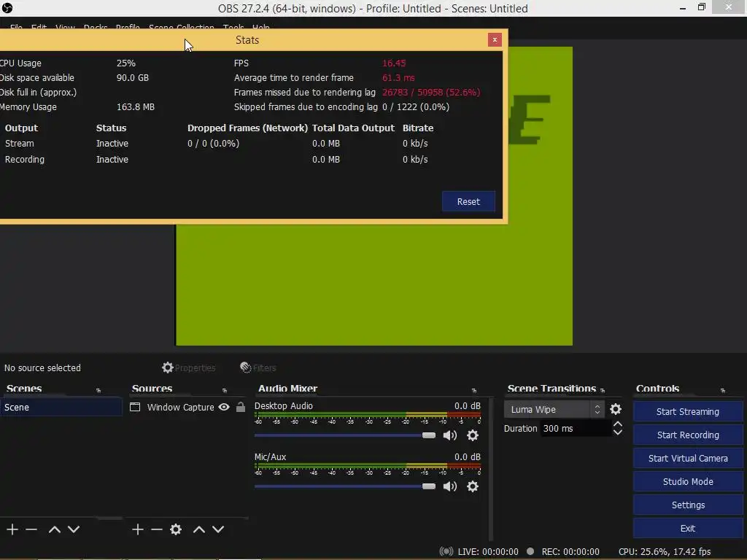Image resolution: width=747 pixels, height=560 pixels.
Task: Click the Duration 300 ms field
Action: [x=576, y=429]
